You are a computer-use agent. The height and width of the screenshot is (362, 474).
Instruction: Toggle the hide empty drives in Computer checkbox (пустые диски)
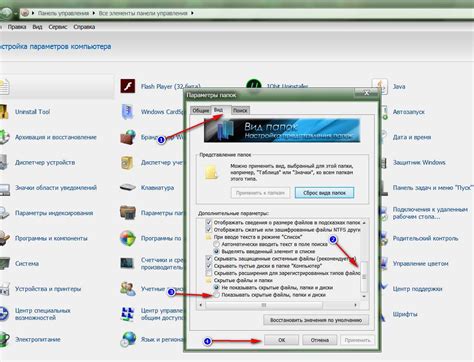point(209,266)
